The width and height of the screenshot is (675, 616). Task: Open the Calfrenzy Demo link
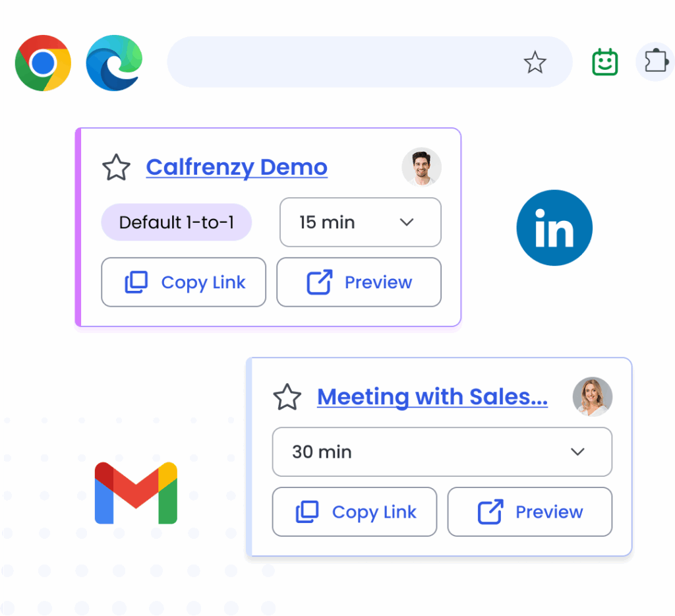click(x=237, y=168)
